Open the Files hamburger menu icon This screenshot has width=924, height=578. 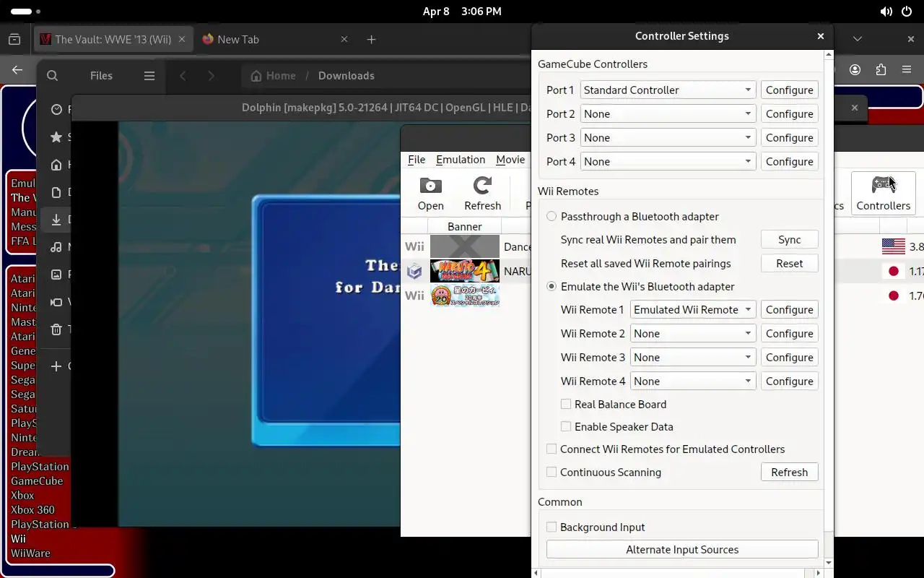[x=149, y=75]
